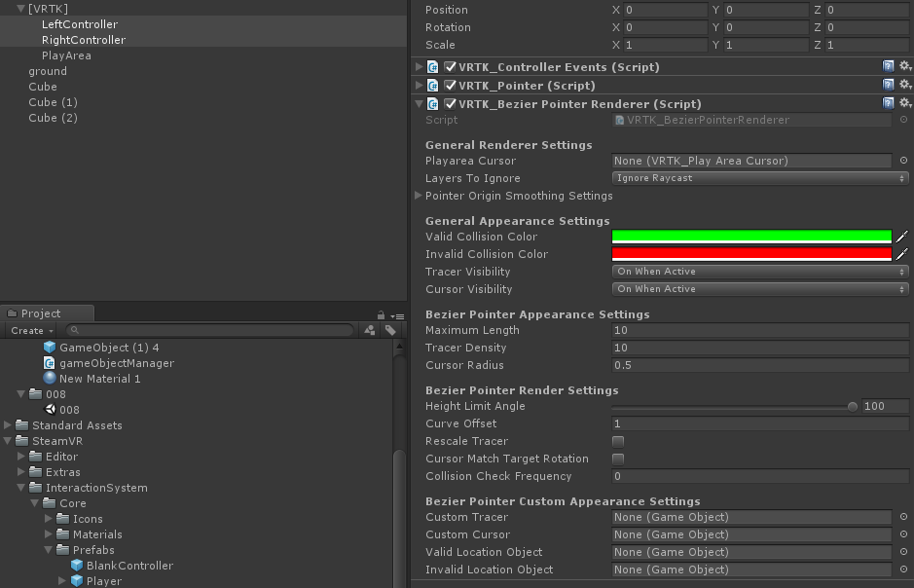Viewport: 914px width, 588px height.
Task: Disable the VRTK_Pointer component checkbox
Action: pyautogui.click(x=450, y=86)
